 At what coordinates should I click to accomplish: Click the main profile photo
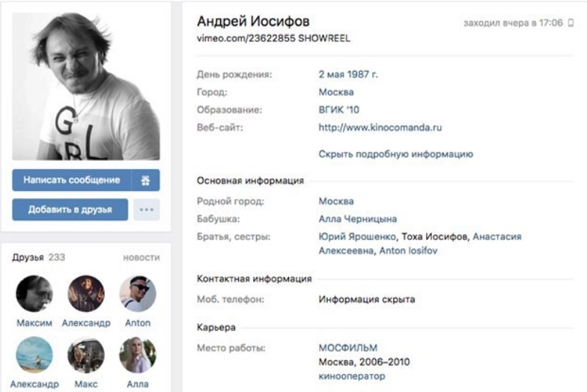pyautogui.click(x=86, y=87)
